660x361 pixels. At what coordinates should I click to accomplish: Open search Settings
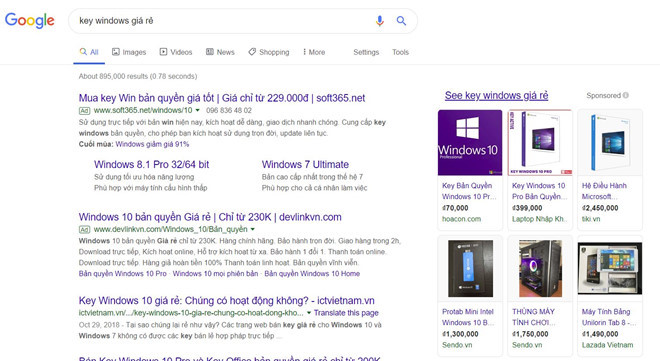point(366,52)
